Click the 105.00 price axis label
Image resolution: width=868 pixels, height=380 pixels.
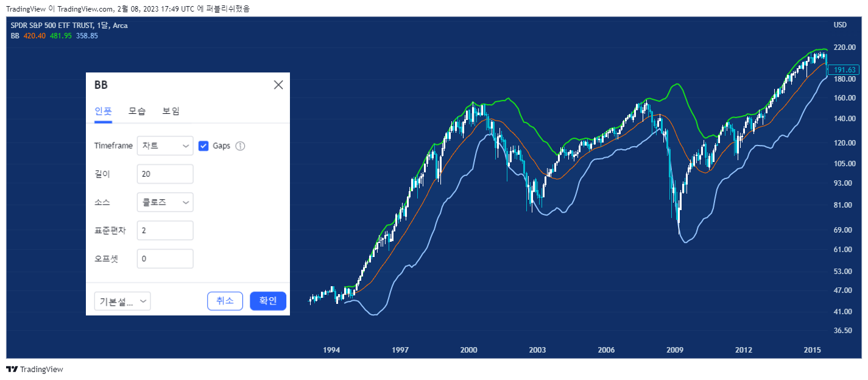click(844, 163)
